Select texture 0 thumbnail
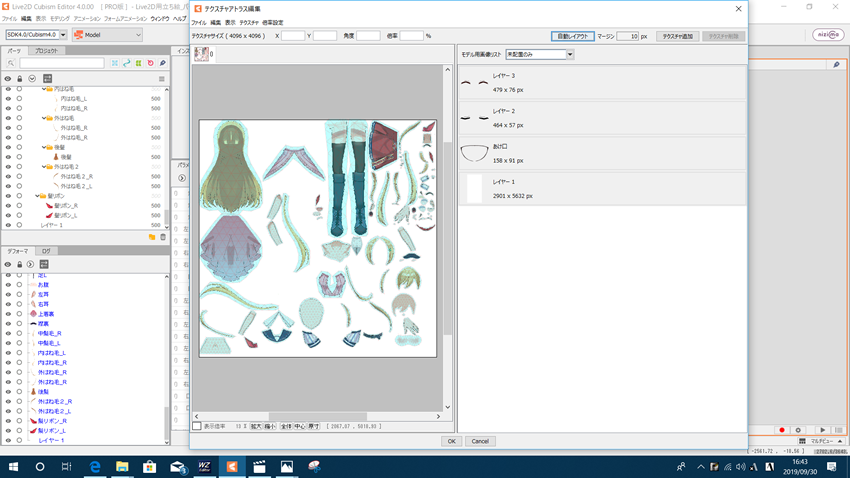Viewport: 850px width, 478px height. click(202, 54)
